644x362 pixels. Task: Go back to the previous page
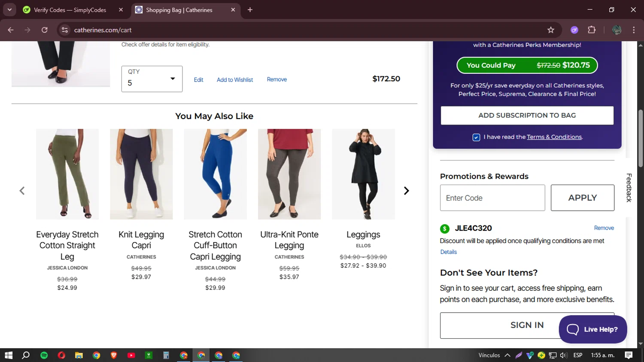11,30
